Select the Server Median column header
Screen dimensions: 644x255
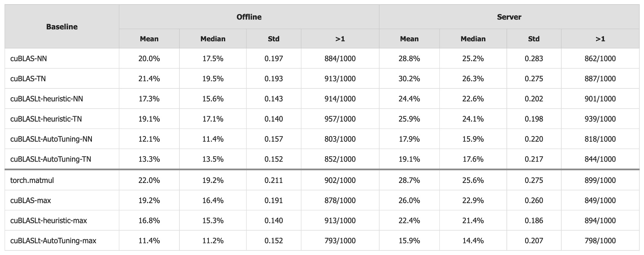(x=473, y=39)
